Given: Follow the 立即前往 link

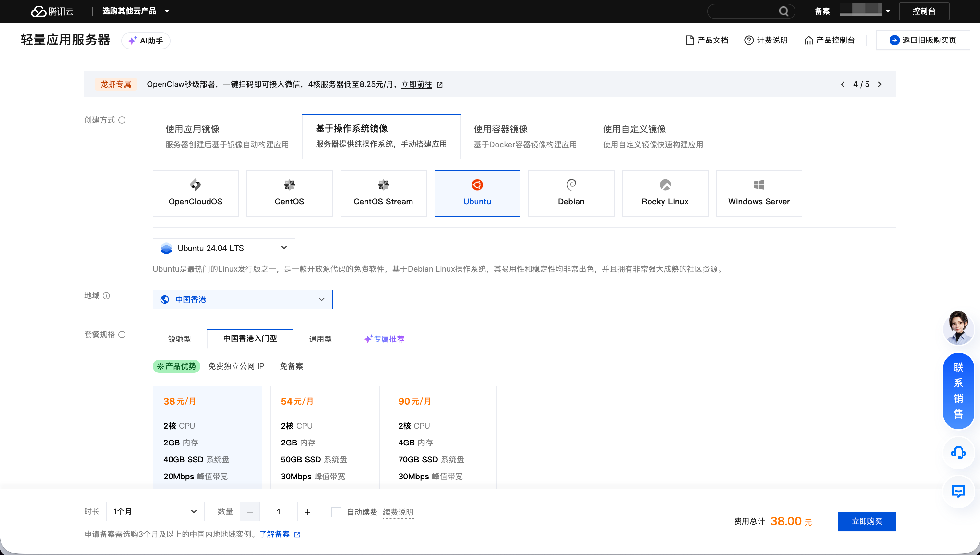Looking at the screenshot, I should (x=416, y=84).
